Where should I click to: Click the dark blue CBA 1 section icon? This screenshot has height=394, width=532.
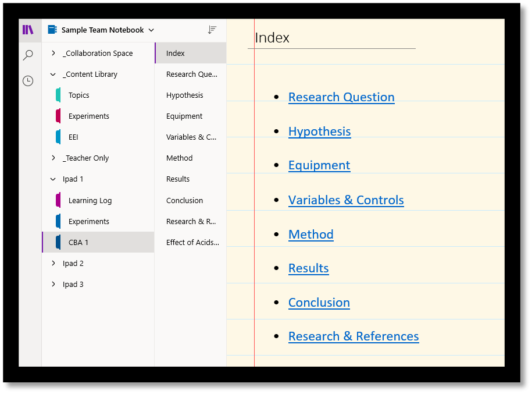pos(58,243)
